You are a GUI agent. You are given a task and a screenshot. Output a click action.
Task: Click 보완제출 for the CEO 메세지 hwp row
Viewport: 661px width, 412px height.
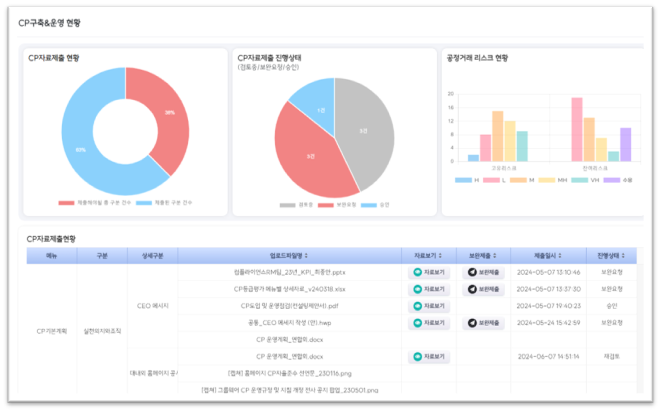coord(483,323)
